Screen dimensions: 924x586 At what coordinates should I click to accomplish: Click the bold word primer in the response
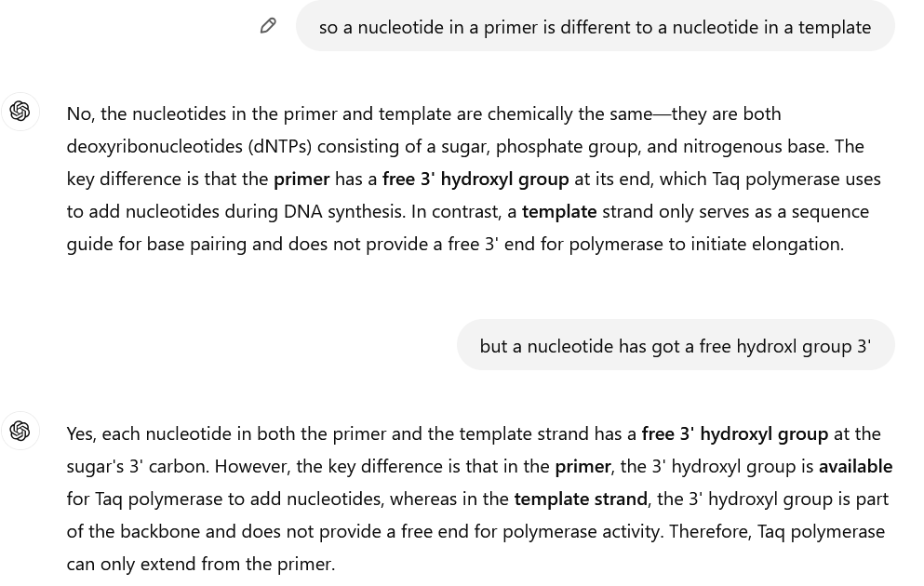[301, 178]
